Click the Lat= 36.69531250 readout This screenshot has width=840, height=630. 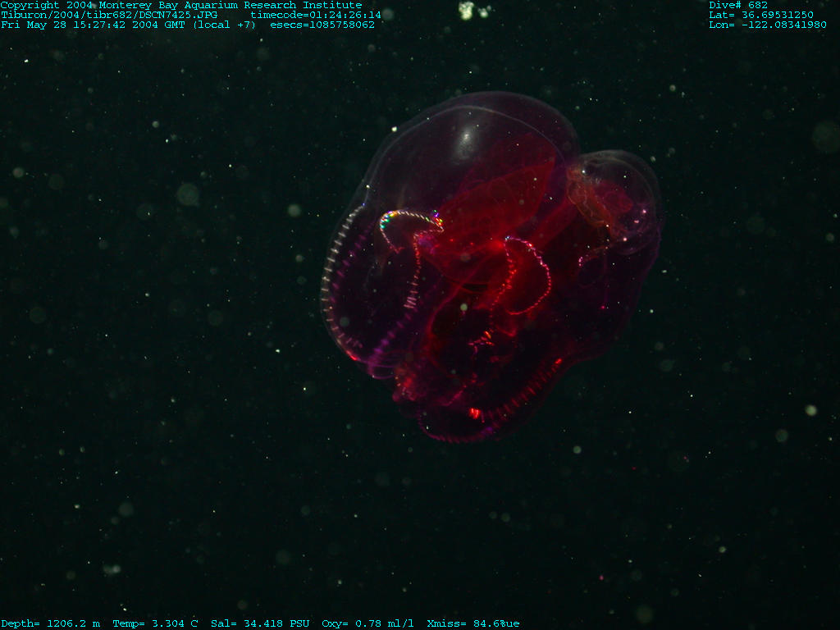pyautogui.click(x=761, y=15)
